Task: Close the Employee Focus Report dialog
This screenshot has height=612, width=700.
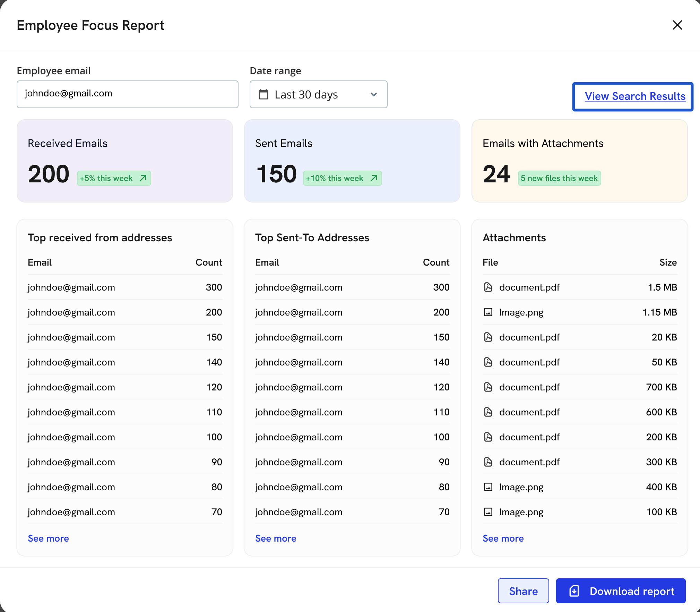Action: point(677,25)
